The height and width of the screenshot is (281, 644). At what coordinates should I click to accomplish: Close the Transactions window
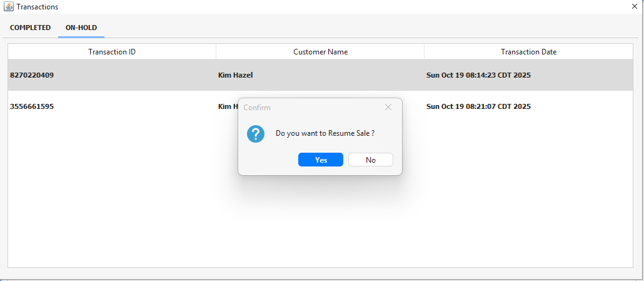coord(634,6)
